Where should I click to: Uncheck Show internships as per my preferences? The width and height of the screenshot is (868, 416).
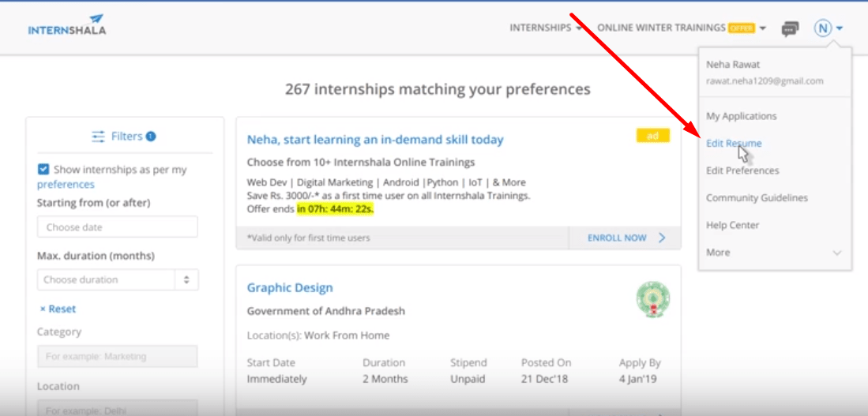[x=43, y=169]
